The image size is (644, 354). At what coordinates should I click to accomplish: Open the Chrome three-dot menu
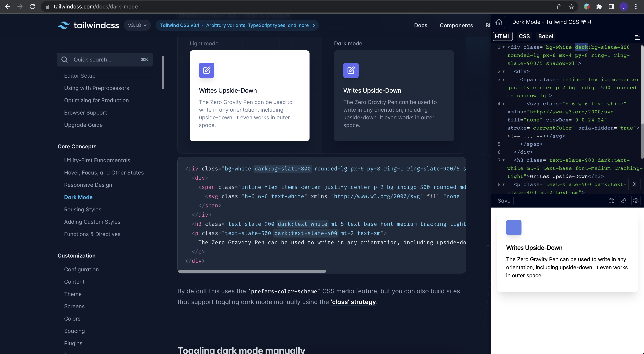click(x=636, y=7)
